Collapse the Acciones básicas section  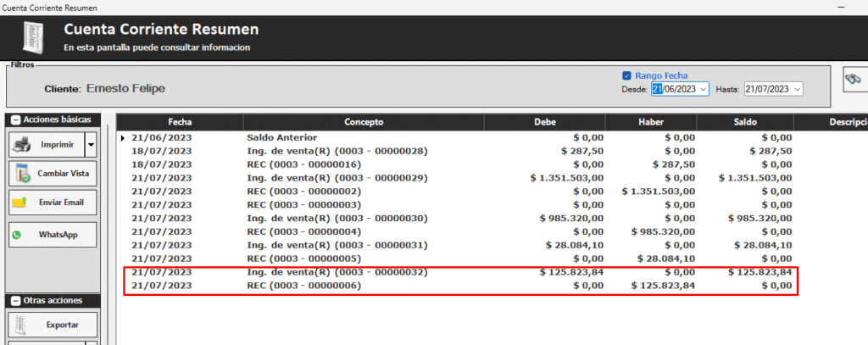(x=14, y=120)
